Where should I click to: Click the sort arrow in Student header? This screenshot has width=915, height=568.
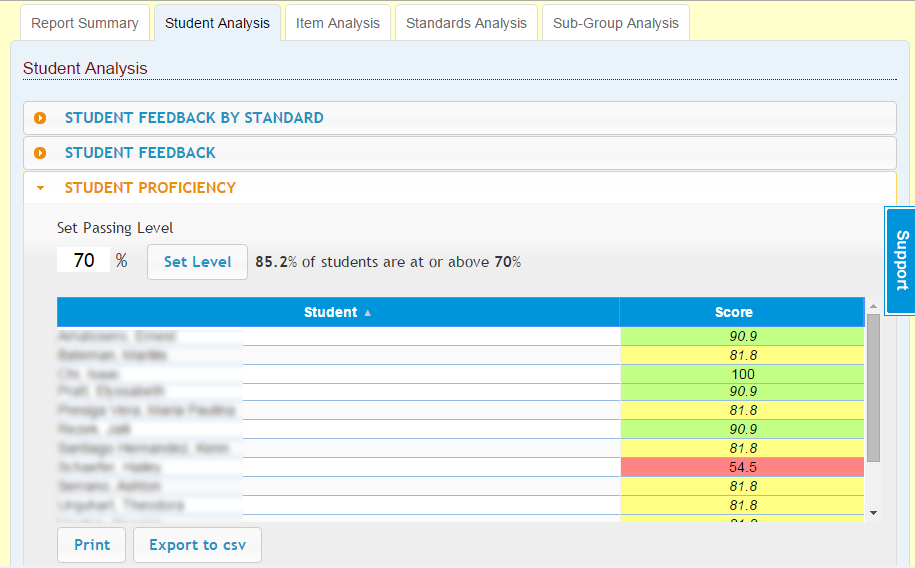click(367, 313)
